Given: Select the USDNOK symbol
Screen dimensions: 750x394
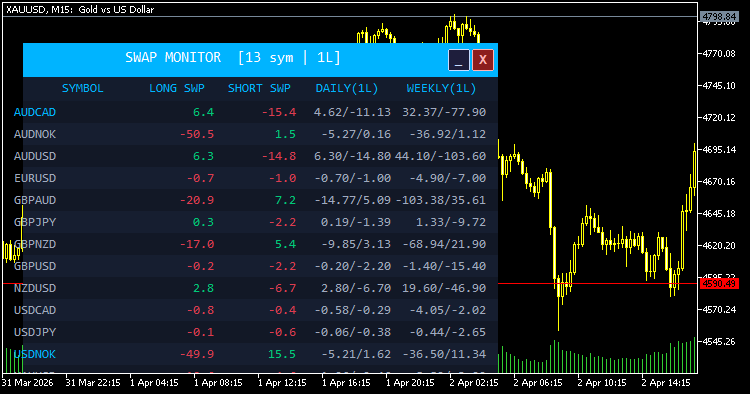Looking at the screenshot, I should [35, 354].
